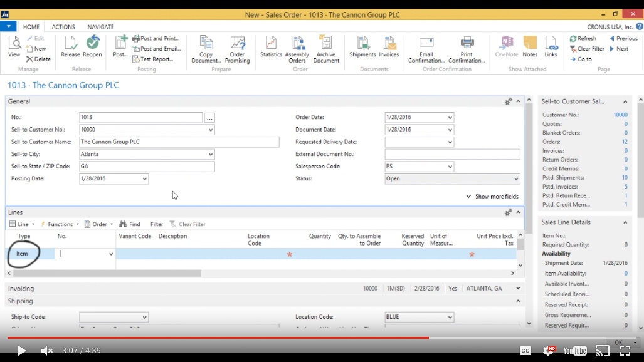The image size is (644, 362).
Task: Open Copy Document
Action: (206, 49)
